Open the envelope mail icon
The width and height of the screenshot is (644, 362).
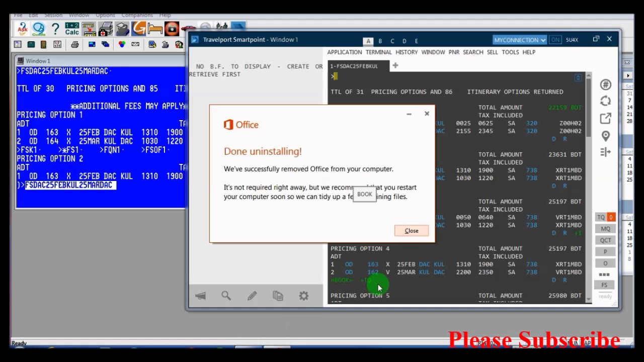[135, 45]
